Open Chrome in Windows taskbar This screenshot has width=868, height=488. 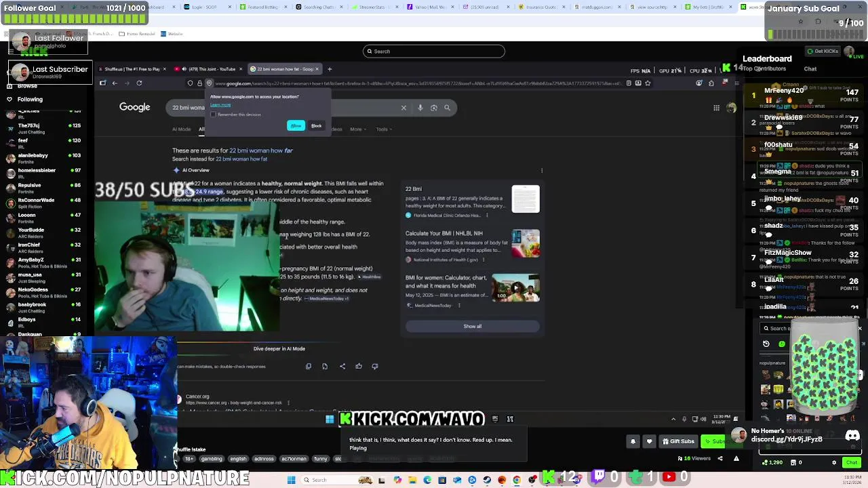(517, 480)
